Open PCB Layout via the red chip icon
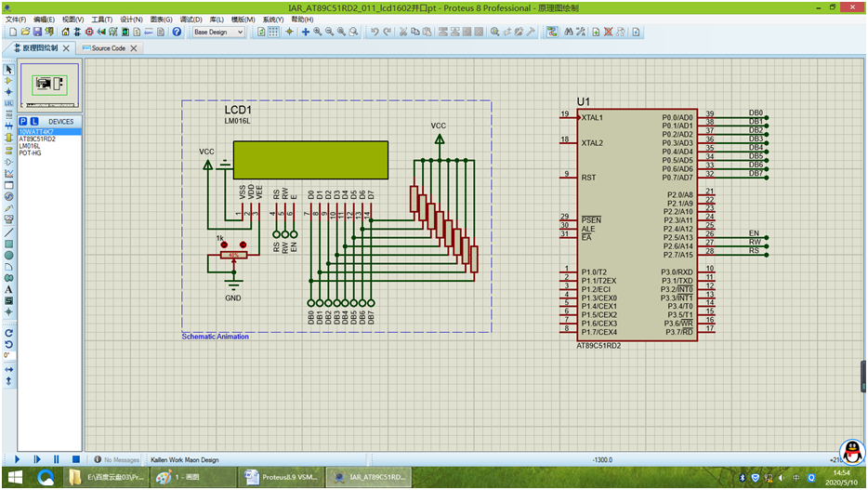The width and height of the screenshot is (868, 490). point(89,32)
